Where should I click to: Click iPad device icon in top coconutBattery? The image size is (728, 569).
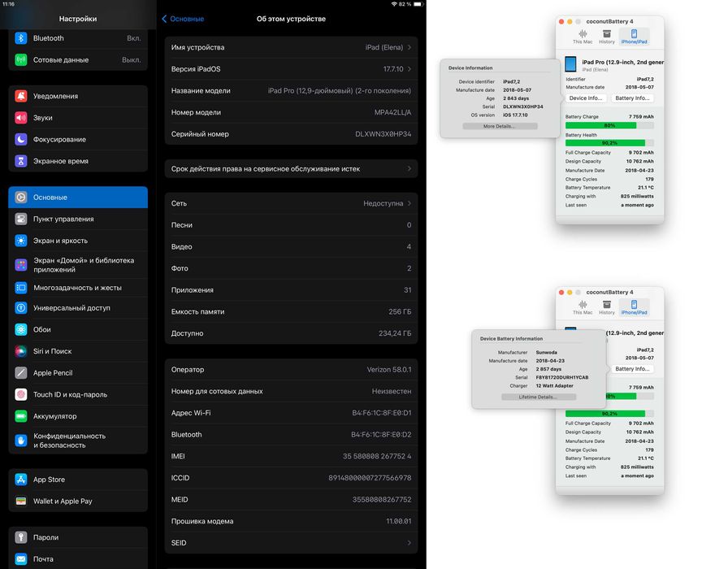570,64
